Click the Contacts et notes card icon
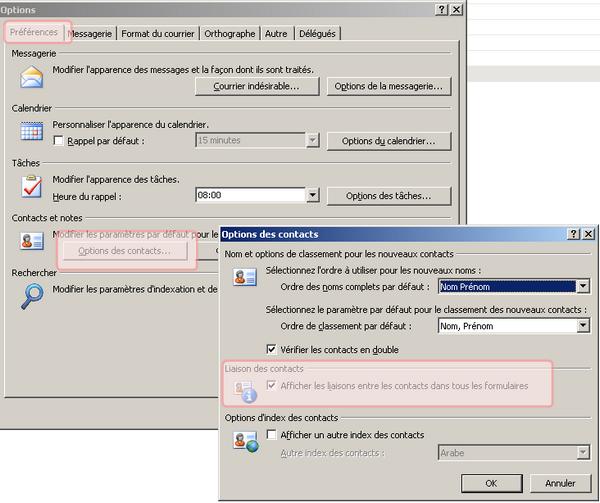The width and height of the screenshot is (600, 503). click(33, 240)
